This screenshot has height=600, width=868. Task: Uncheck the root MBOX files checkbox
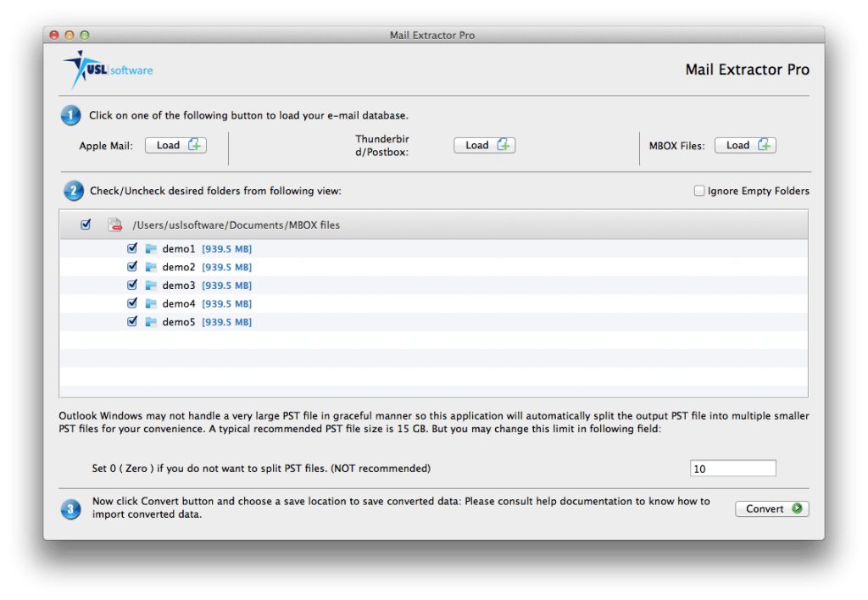tap(86, 224)
